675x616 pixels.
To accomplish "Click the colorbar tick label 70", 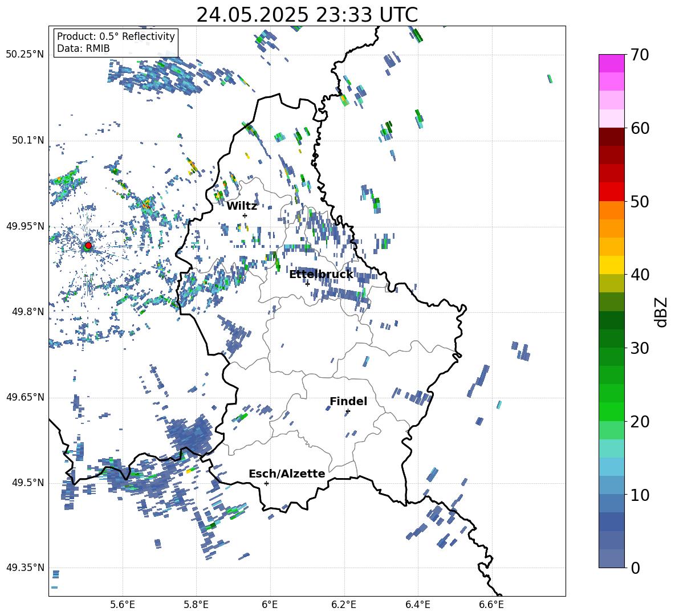I will click(x=640, y=55).
